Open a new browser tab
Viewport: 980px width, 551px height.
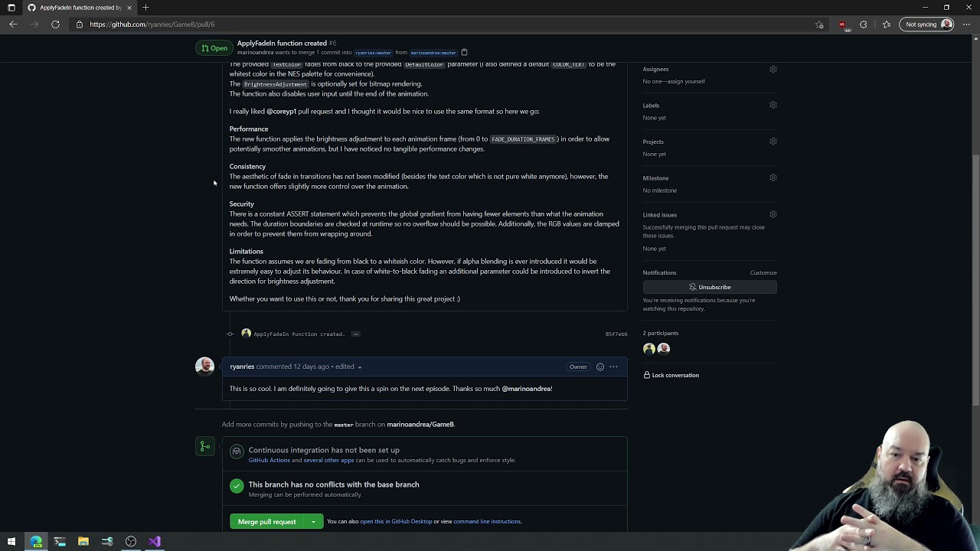[145, 8]
